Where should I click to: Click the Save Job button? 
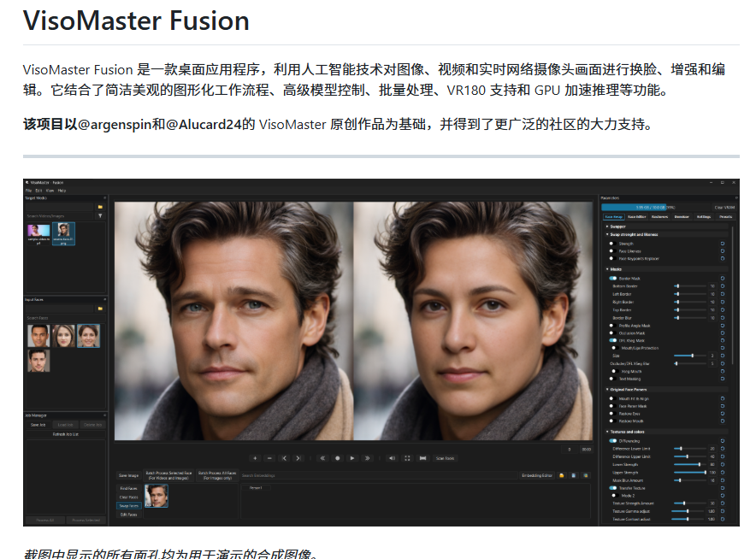coord(38,425)
